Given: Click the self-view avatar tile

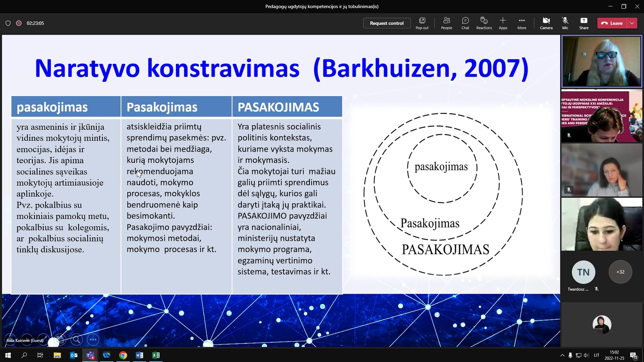Looking at the screenshot, I should pos(602,324).
